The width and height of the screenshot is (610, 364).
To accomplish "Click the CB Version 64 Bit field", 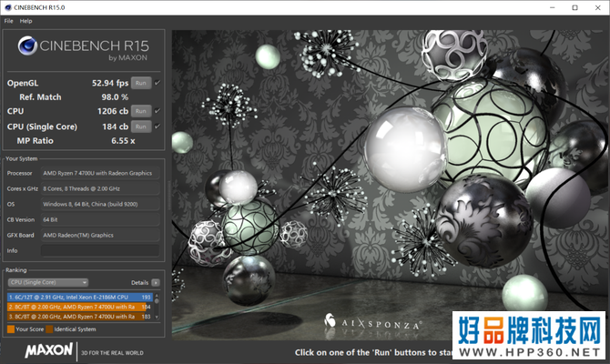I will [100, 219].
